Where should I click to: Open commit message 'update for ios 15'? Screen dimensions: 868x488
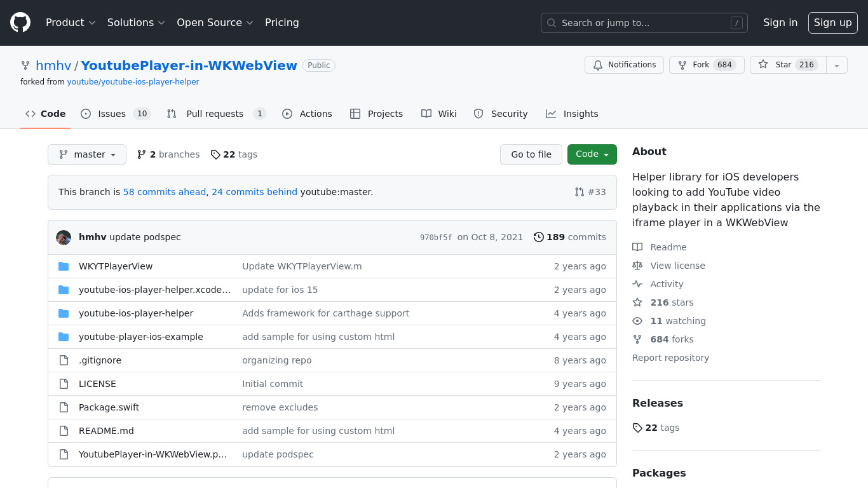coord(280,290)
